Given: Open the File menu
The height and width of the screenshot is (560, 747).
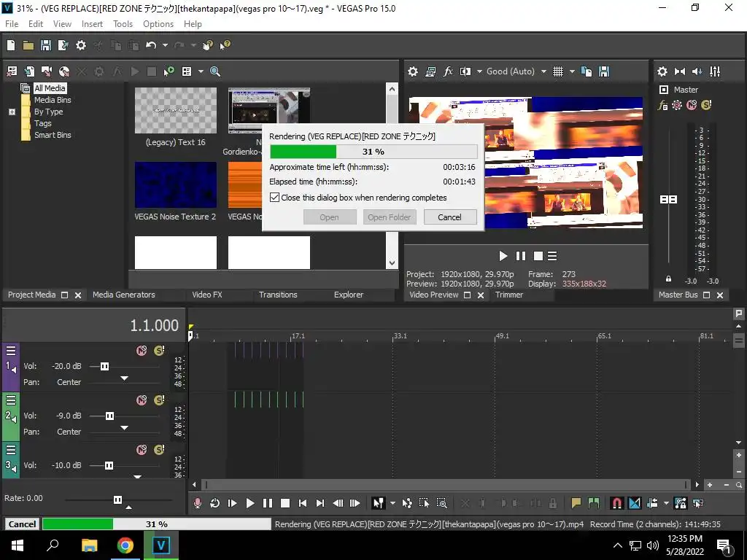Looking at the screenshot, I should (x=12, y=24).
